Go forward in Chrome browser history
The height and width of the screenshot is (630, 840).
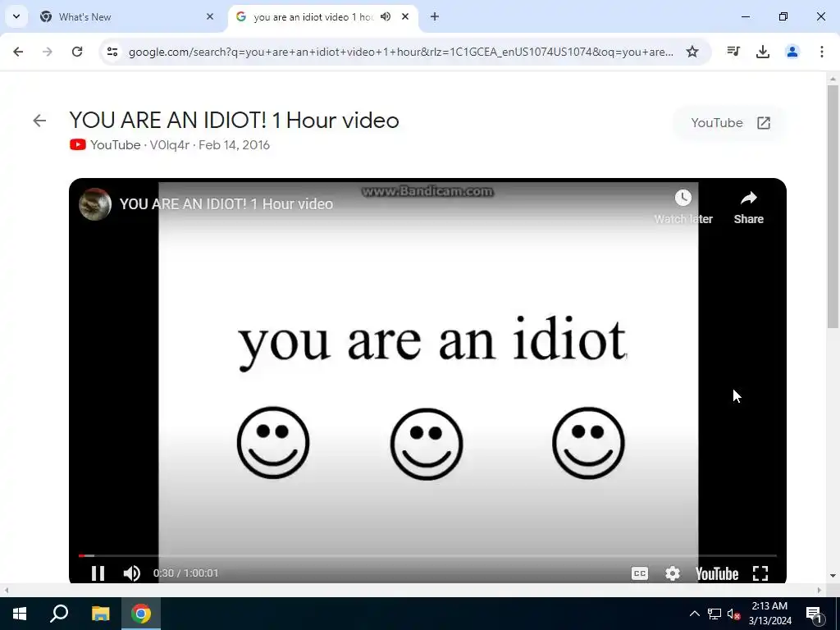pos(48,52)
